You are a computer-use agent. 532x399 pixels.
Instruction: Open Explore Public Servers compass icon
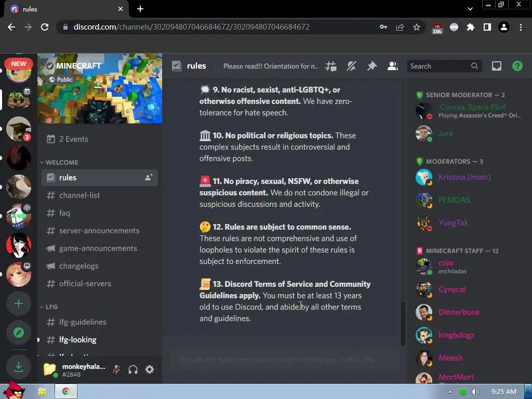point(19,332)
